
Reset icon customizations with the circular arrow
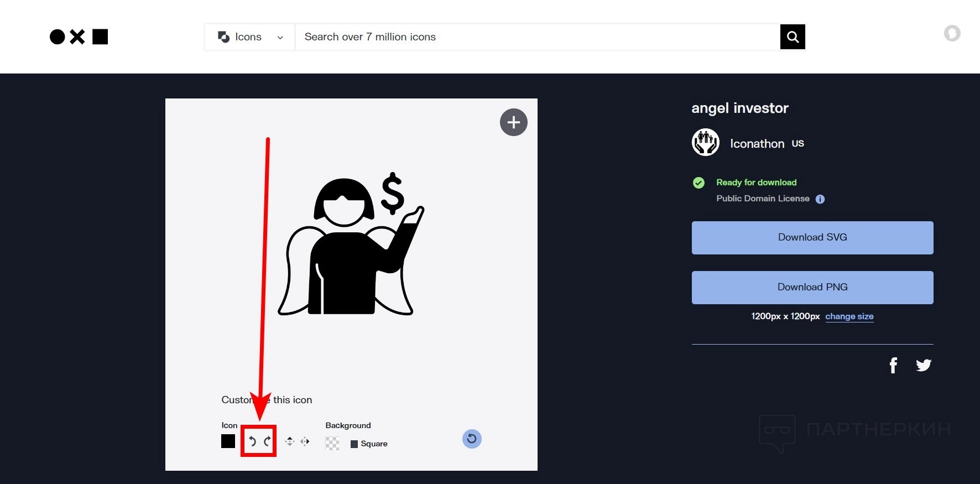point(472,439)
